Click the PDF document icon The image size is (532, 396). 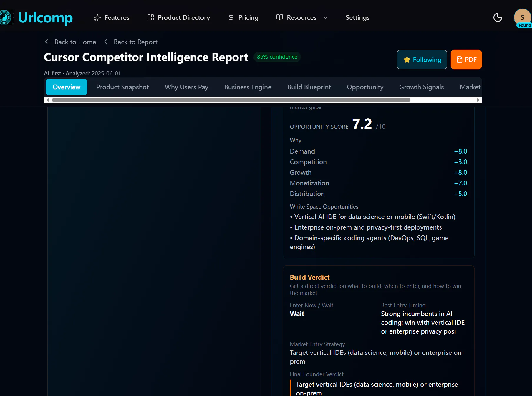tap(459, 60)
